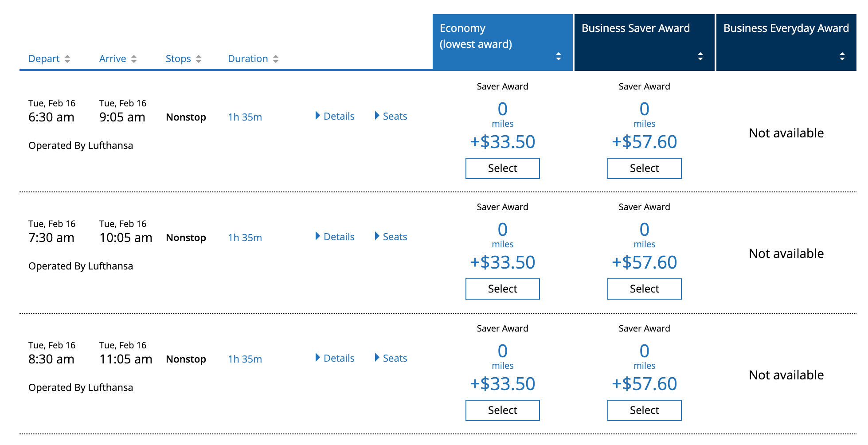The height and width of the screenshot is (445, 868).
Task: Select Economy award for 6:30 am flight
Action: coord(502,168)
